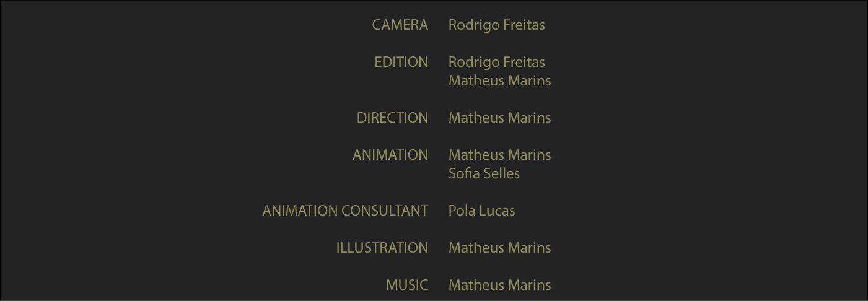Select Matheus Marins beside ILLUSTRATION
The height and width of the screenshot is (301, 868).
[x=499, y=248]
